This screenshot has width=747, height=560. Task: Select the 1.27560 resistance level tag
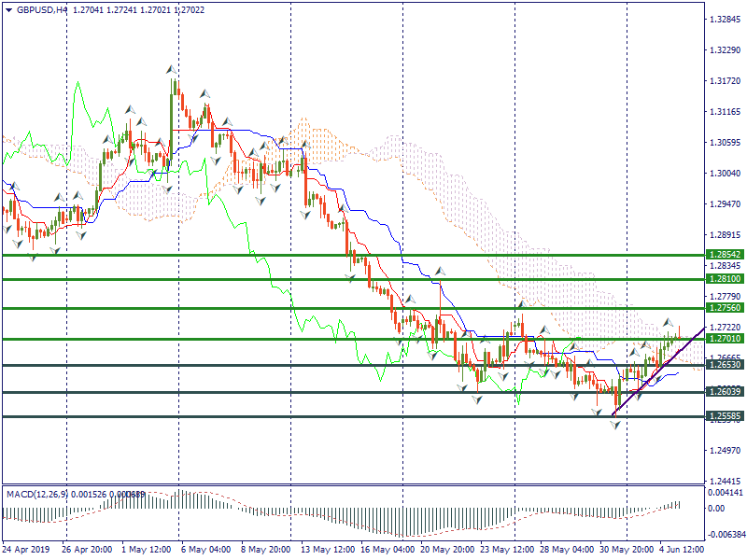coord(725,308)
